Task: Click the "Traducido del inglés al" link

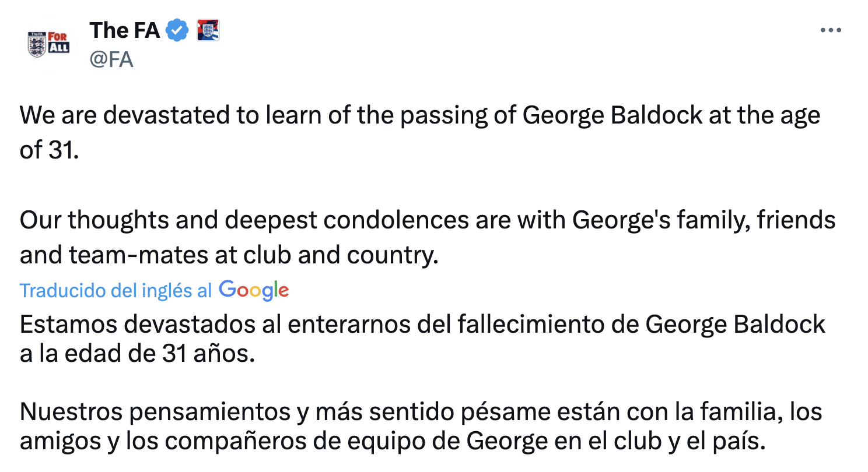Action: 116,290
